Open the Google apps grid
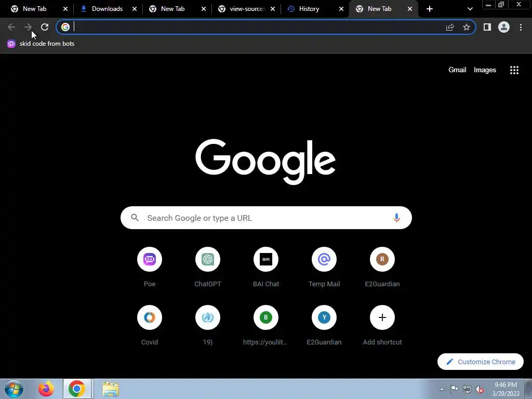The height and width of the screenshot is (399, 532). (x=514, y=70)
